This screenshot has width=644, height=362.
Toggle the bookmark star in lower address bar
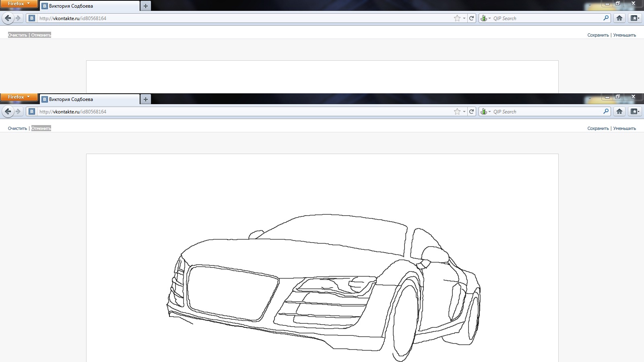(457, 111)
